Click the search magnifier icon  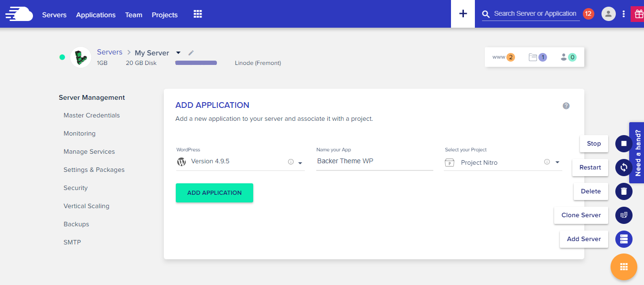coord(486,14)
